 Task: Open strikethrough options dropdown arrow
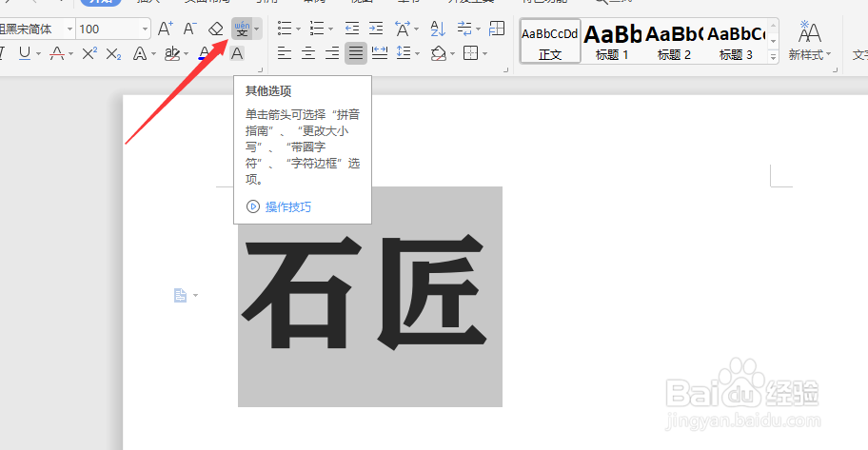point(70,53)
